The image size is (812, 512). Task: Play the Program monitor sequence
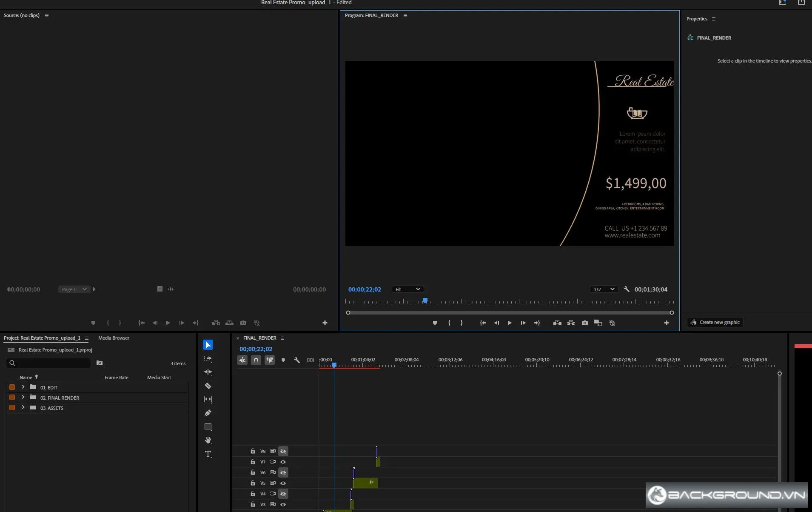point(510,323)
